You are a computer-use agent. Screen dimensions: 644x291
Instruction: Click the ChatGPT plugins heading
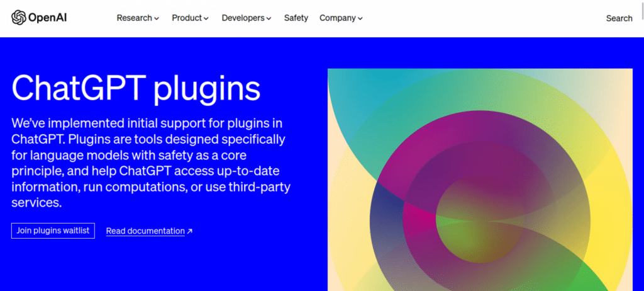(x=136, y=88)
